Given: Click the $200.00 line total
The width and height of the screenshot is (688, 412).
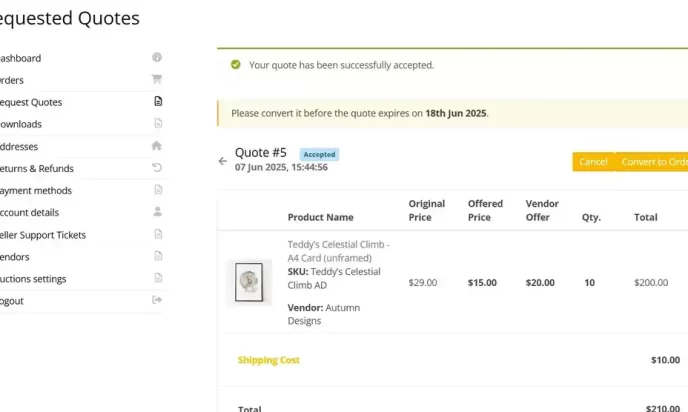Looking at the screenshot, I should click(651, 283).
